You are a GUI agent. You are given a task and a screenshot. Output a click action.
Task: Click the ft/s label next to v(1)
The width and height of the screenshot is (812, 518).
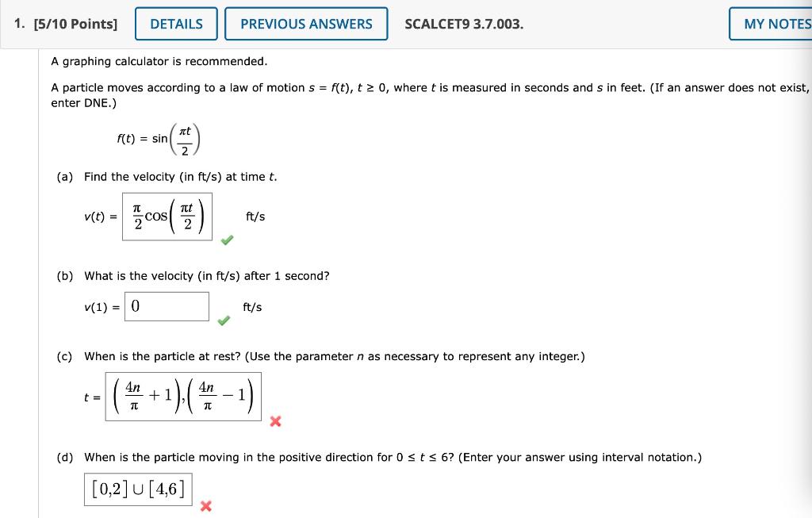pyautogui.click(x=251, y=307)
